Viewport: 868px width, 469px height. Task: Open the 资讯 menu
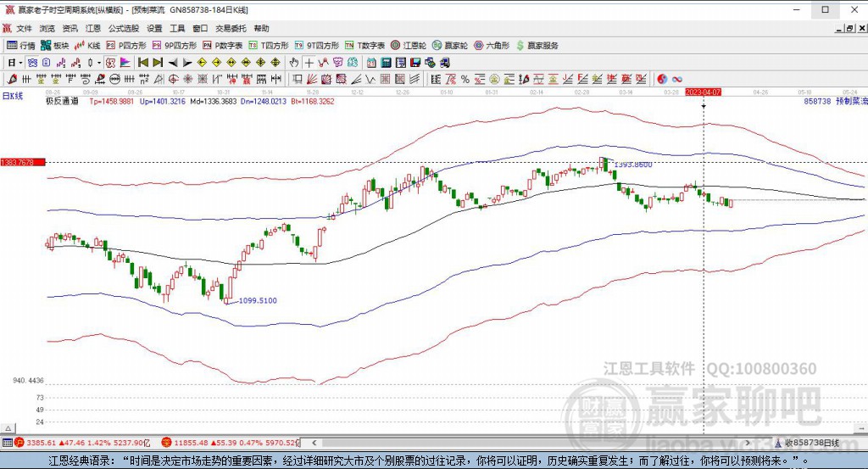point(70,28)
